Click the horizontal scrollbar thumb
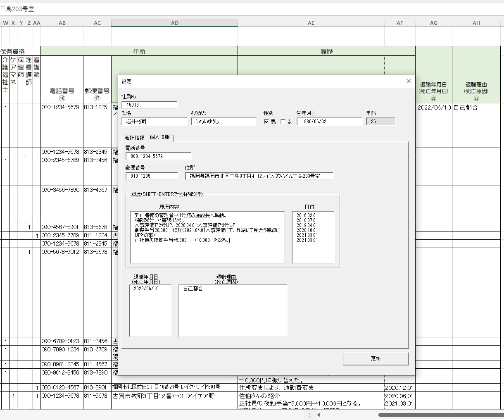 coord(440,415)
